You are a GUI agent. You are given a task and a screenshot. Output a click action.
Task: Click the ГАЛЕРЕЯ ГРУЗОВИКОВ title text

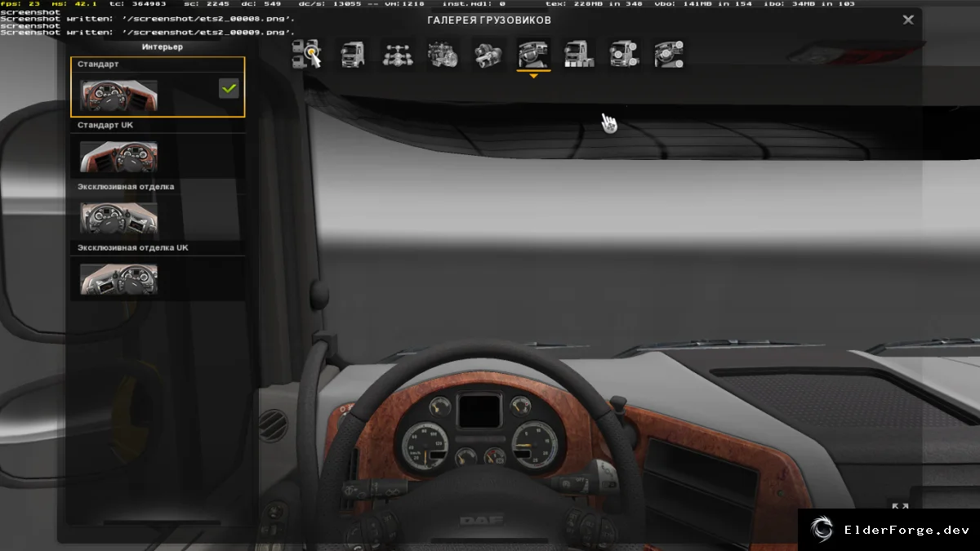(489, 20)
